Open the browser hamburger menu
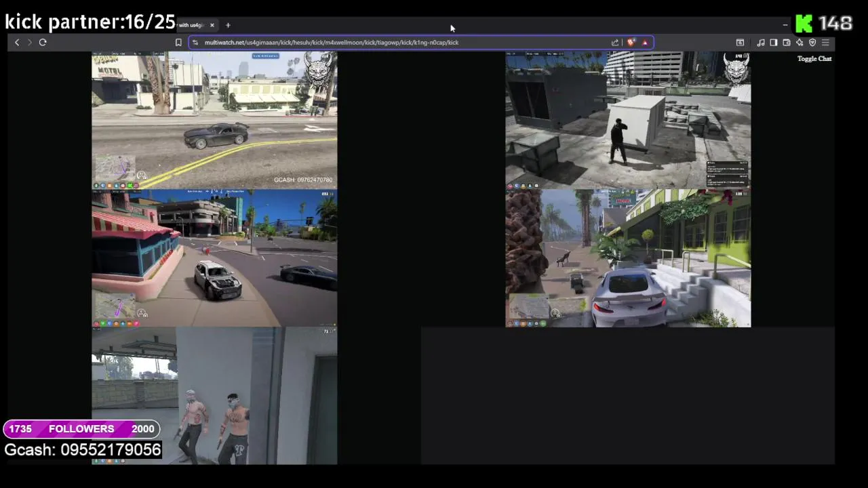This screenshot has width=868, height=488. (825, 42)
